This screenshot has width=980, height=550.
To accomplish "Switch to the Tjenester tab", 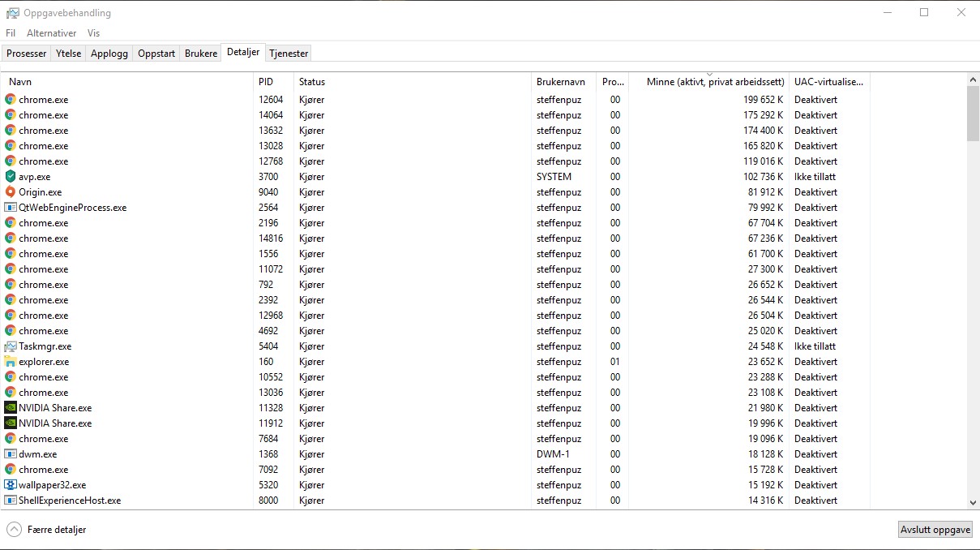I will [289, 54].
